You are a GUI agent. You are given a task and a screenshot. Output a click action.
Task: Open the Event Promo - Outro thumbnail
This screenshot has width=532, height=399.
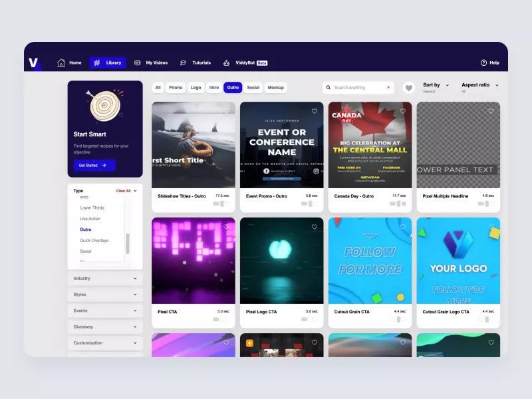tap(281, 145)
